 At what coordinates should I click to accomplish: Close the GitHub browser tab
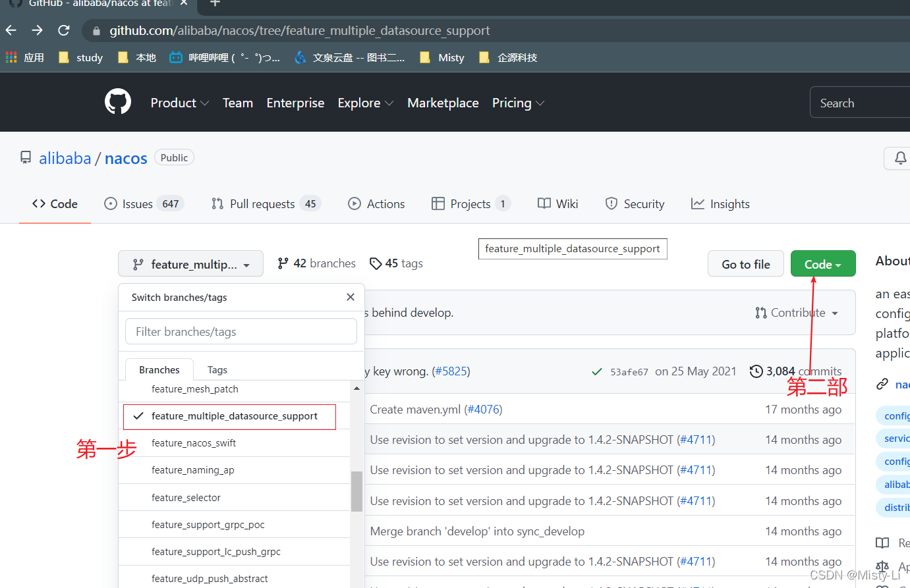[x=184, y=3]
